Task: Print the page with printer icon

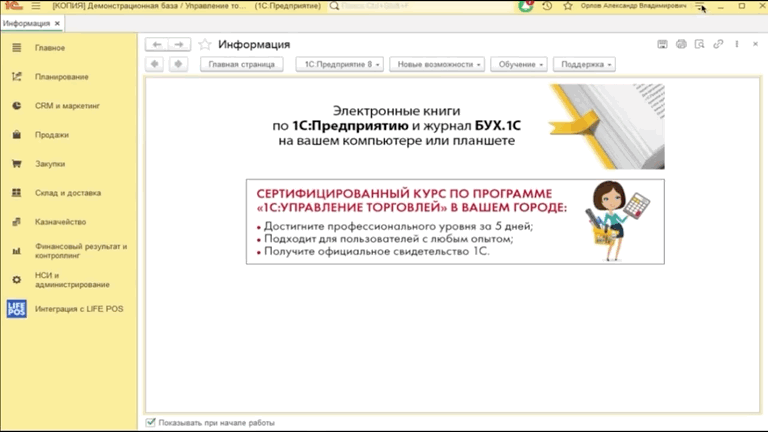Action: (x=681, y=44)
